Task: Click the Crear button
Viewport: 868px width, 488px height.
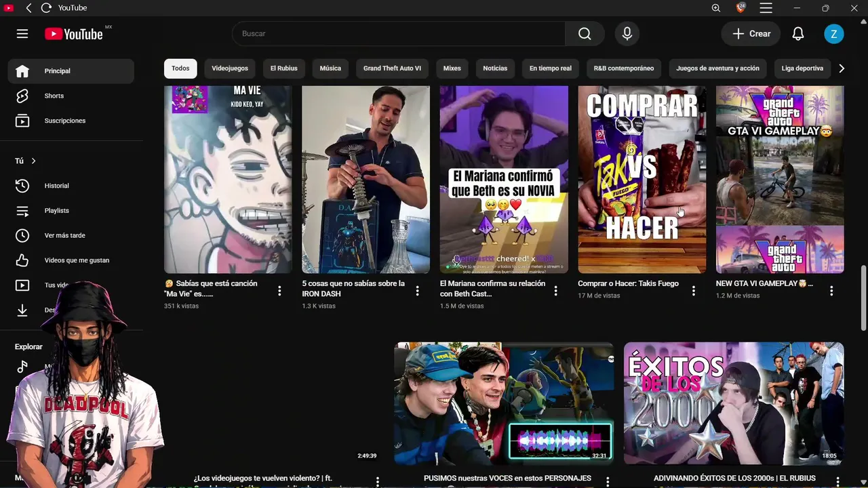Action: (751, 34)
